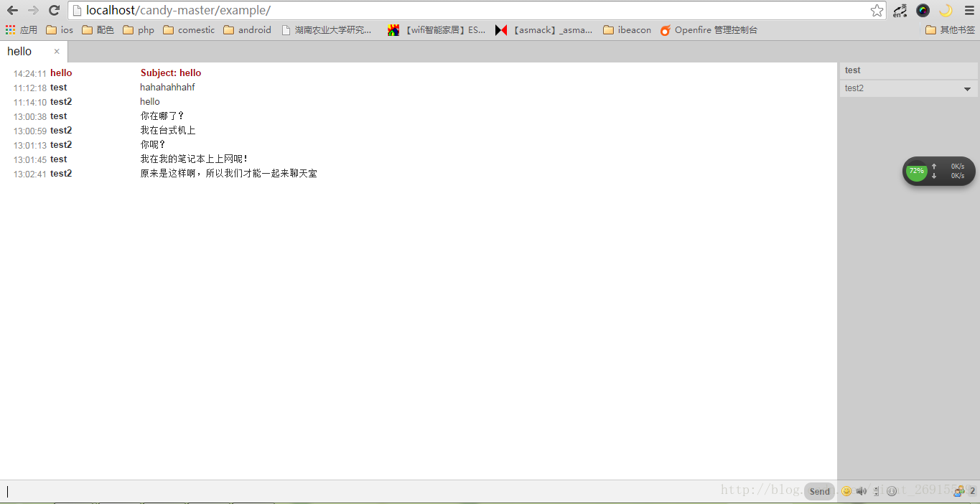
Task: Open the php bookmarks folder
Action: pos(139,30)
